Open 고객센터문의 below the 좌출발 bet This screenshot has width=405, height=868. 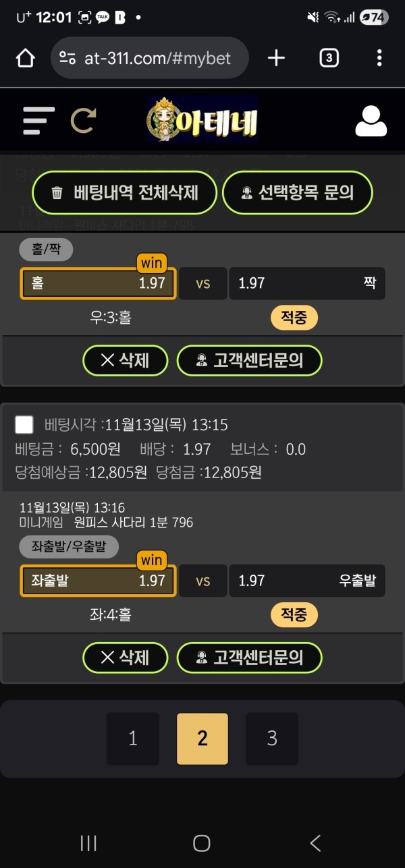pyautogui.click(x=250, y=658)
